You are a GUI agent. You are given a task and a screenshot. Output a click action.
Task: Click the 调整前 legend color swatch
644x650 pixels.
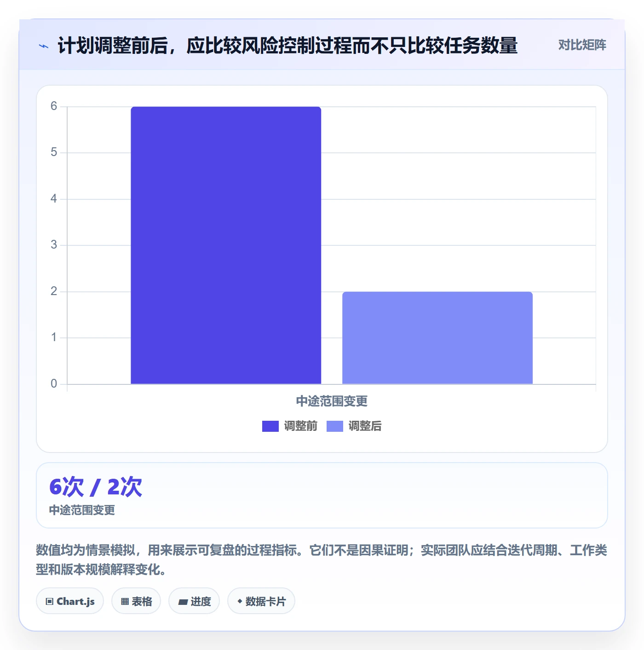pyautogui.click(x=270, y=426)
